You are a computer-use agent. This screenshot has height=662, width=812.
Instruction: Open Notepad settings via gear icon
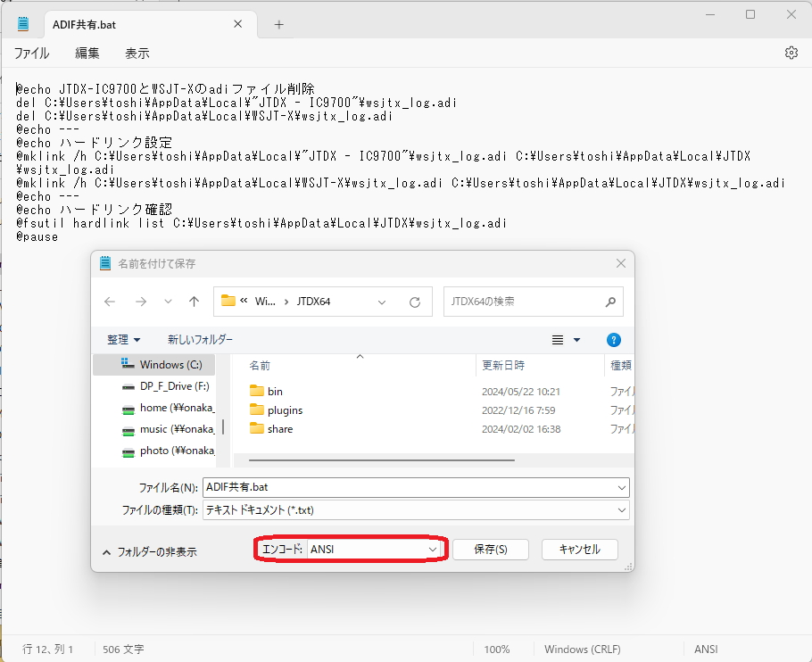coord(791,53)
